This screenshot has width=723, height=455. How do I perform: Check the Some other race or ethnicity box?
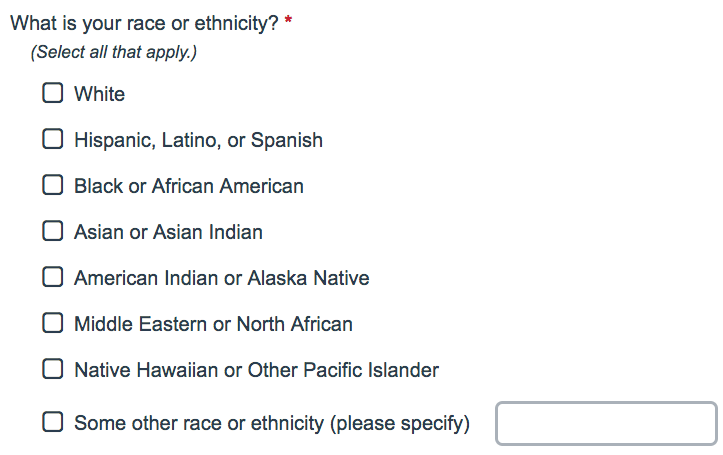tap(53, 422)
